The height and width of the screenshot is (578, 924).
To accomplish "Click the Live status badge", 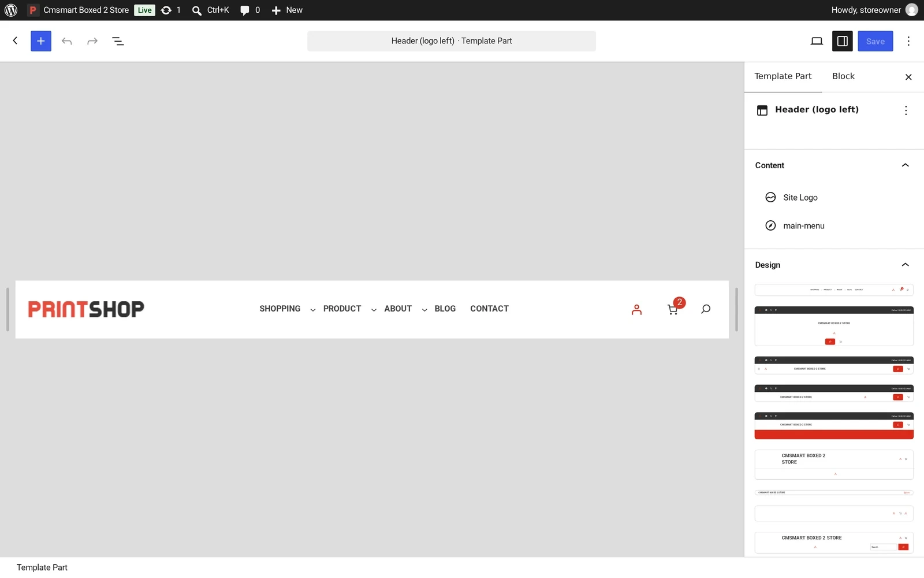I will (x=144, y=10).
